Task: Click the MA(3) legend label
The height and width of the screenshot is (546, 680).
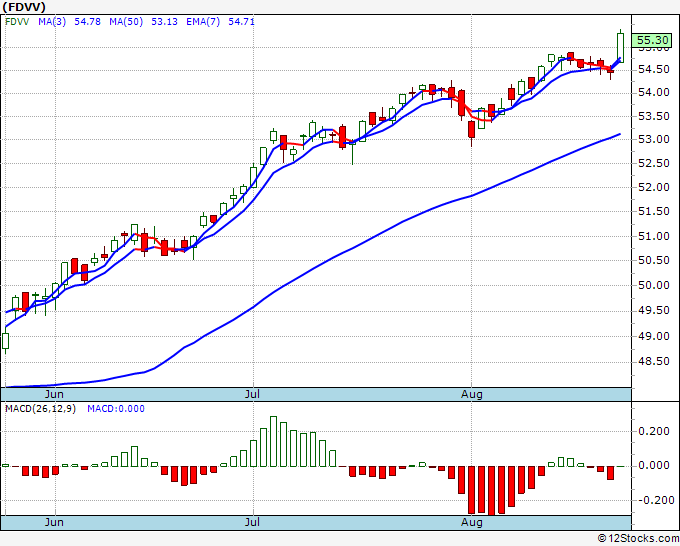Action: coord(52,22)
